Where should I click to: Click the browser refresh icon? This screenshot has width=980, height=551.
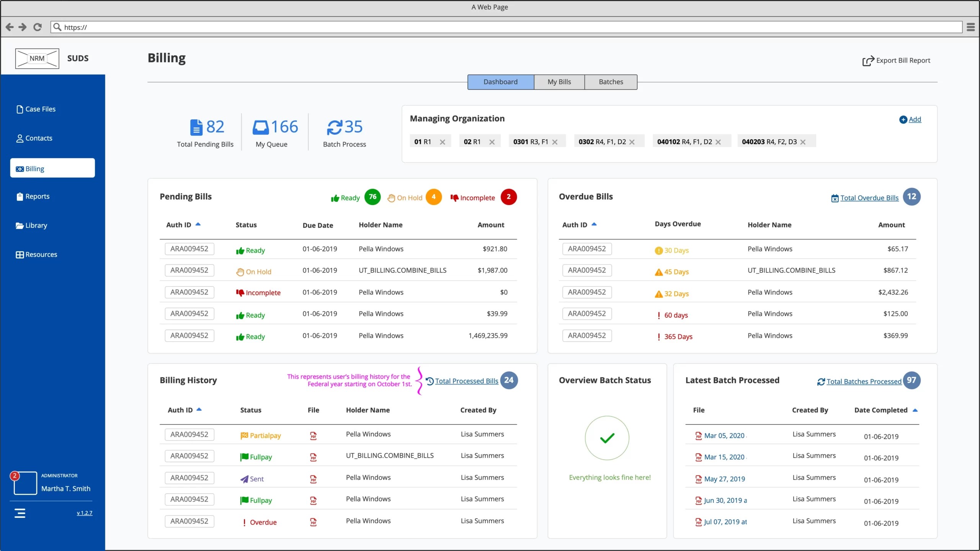(x=37, y=27)
